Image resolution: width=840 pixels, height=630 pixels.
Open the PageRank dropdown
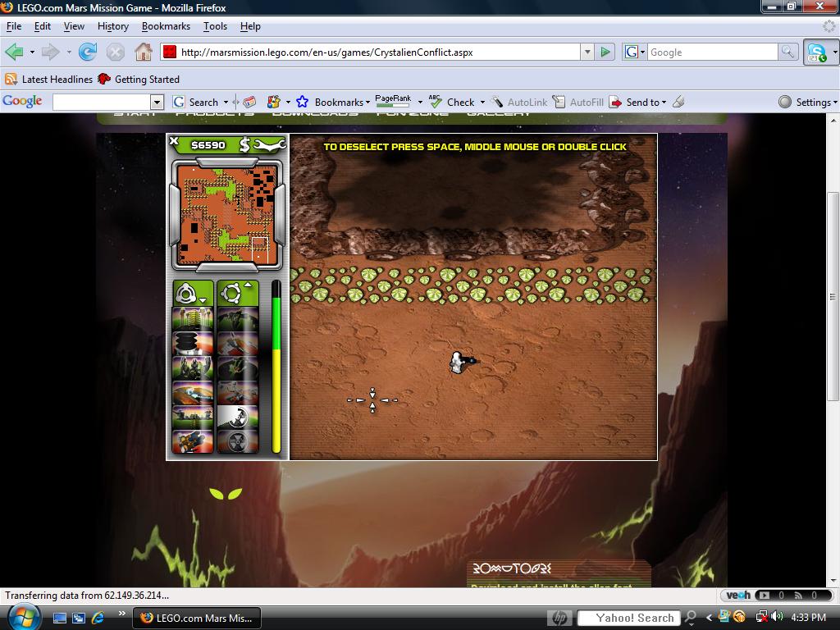pos(420,102)
